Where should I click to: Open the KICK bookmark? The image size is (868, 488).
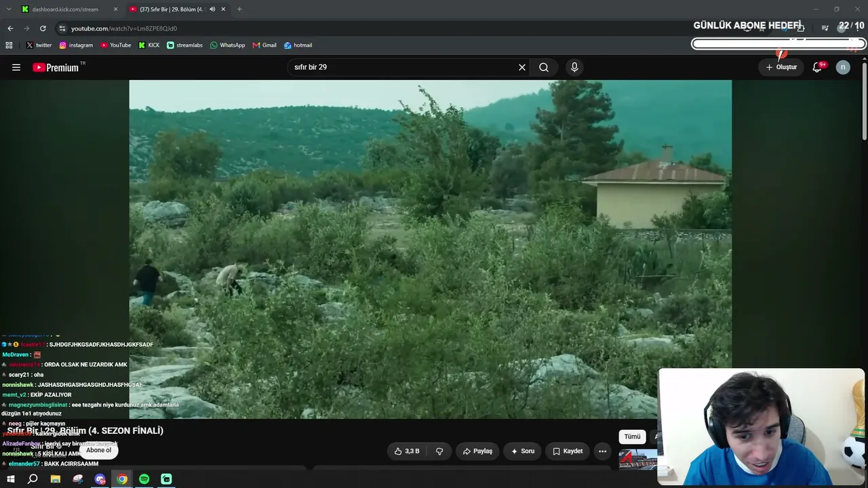[149, 45]
